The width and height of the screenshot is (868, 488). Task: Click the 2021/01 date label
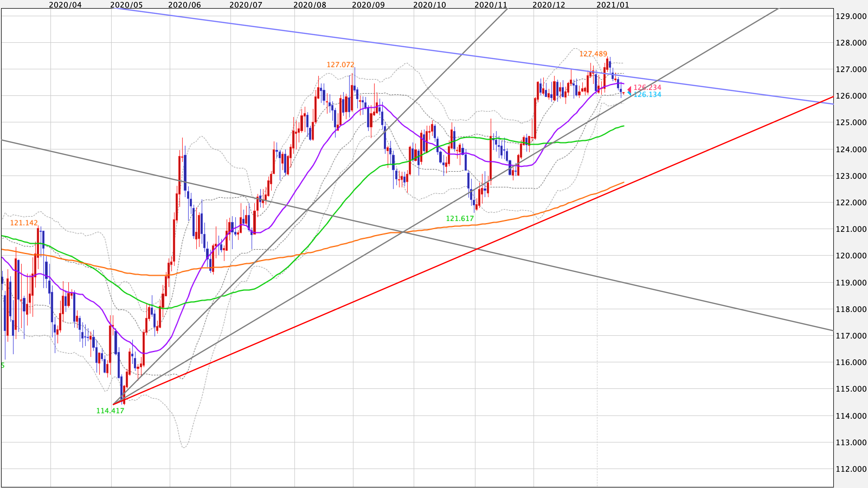point(613,5)
